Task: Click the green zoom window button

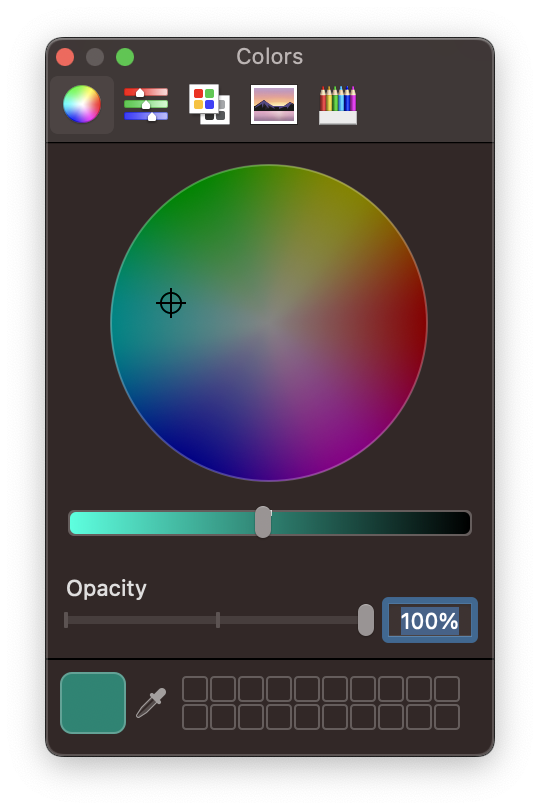Action: [x=125, y=57]
